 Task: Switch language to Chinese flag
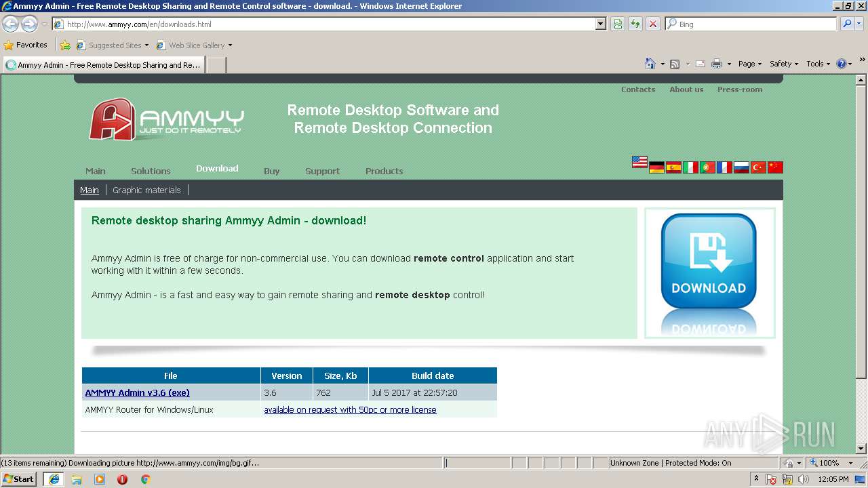pyautogui.click(x=775, y=167)
